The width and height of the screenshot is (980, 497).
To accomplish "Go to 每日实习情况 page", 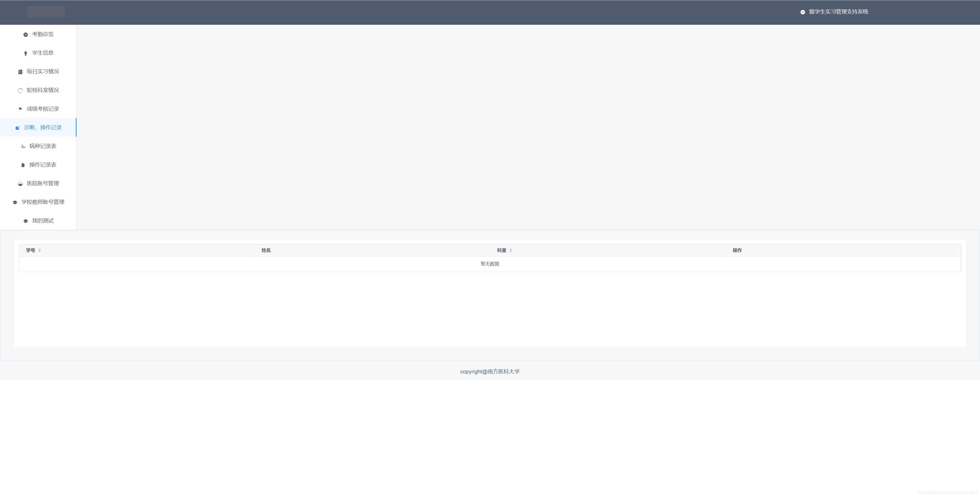I will click(38, 72).
